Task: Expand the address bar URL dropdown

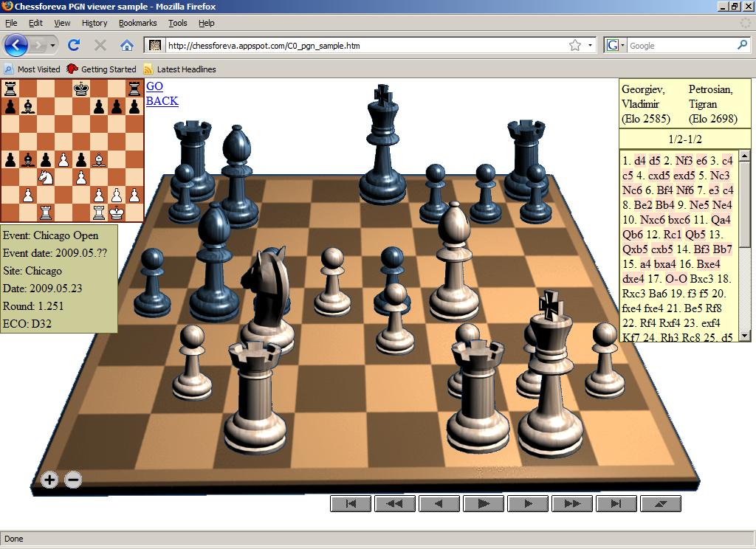Action: click(x=590, y=46)
